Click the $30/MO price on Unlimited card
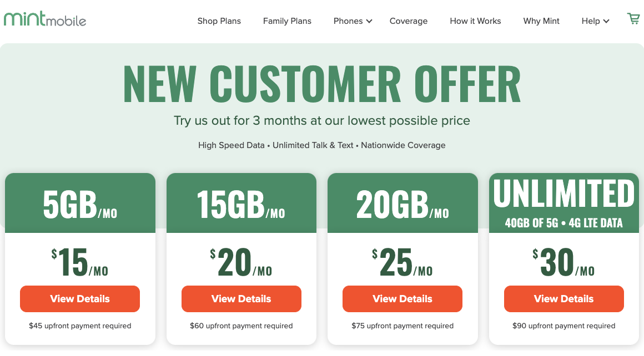The image size is (644, 356). [564, 262]
